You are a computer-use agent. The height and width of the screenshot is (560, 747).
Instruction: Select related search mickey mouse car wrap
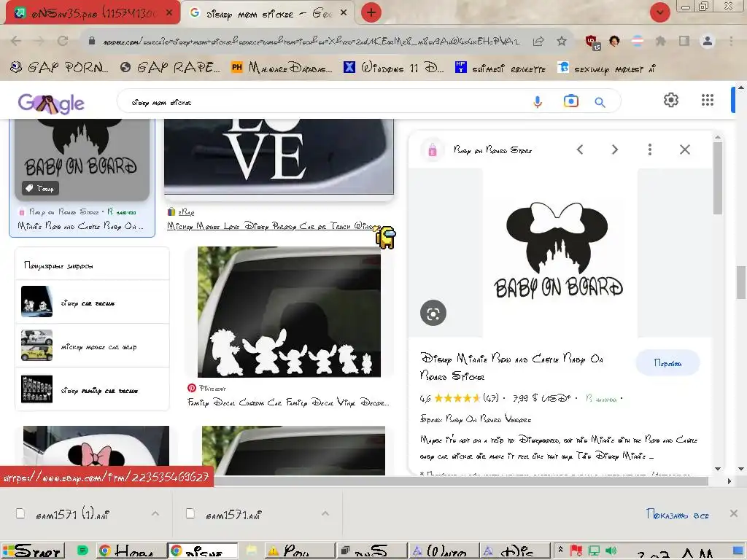[92, 346]
